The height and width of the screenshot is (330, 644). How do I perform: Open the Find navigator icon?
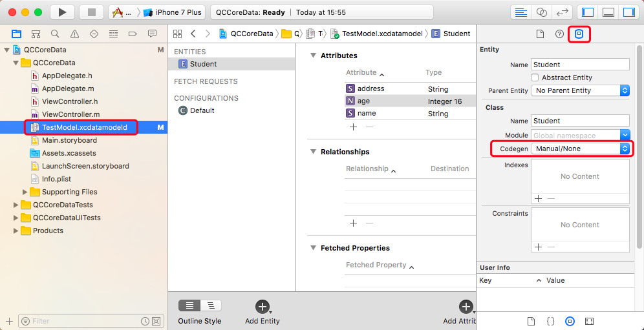(55, 34)
